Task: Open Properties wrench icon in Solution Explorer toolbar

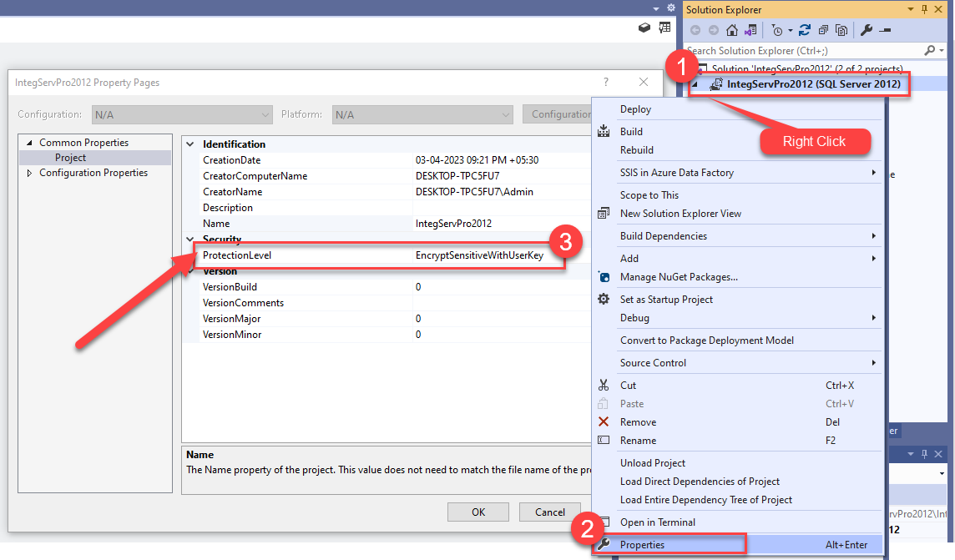Action: pos(867,30)
